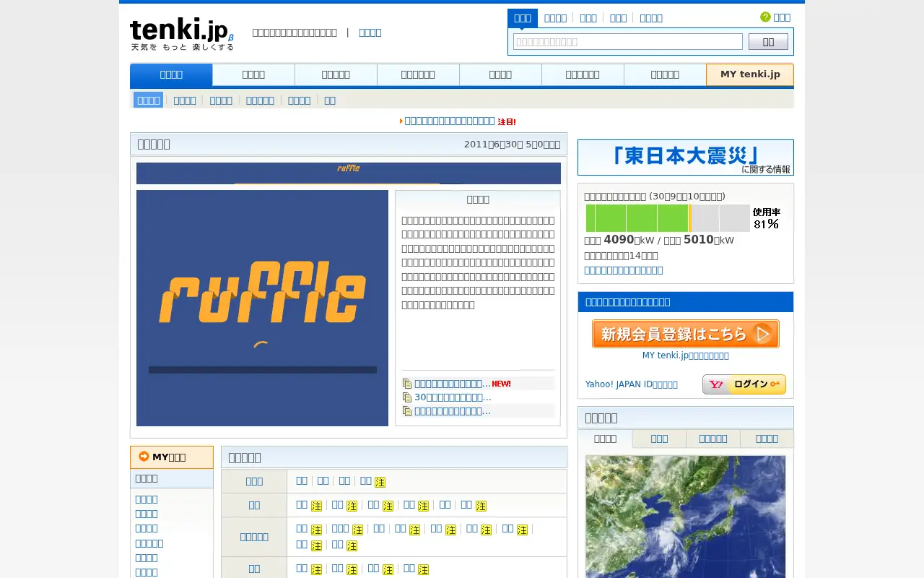Focus the site search text field
924x578 pixels.
[628, 42]
